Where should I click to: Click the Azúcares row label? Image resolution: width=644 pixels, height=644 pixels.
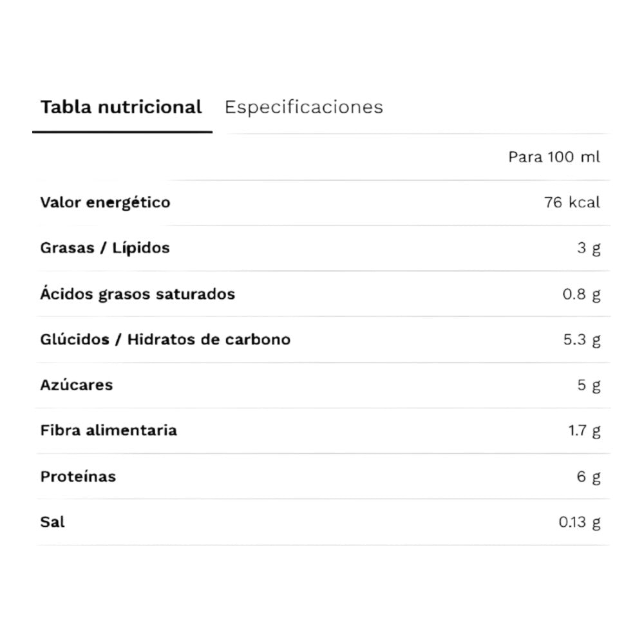point(76,385)
